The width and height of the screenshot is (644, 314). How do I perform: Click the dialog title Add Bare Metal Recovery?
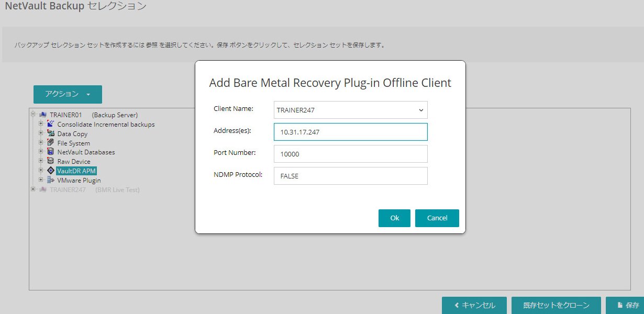pyautogui.click(x=330, y=83)
